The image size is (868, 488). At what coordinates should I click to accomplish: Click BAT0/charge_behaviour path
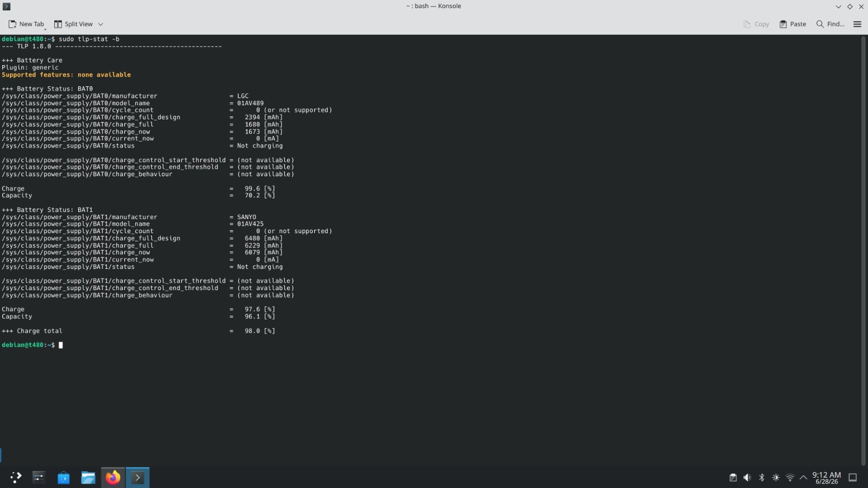click(x=87, y=175)
